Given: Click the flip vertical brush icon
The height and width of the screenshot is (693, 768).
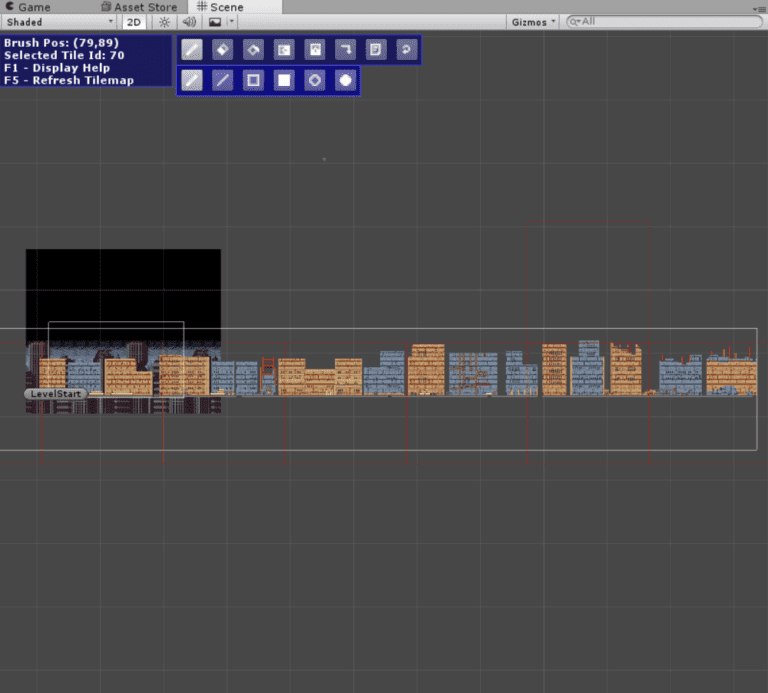Looking at the screenshot, I should [x=315, y=49].
